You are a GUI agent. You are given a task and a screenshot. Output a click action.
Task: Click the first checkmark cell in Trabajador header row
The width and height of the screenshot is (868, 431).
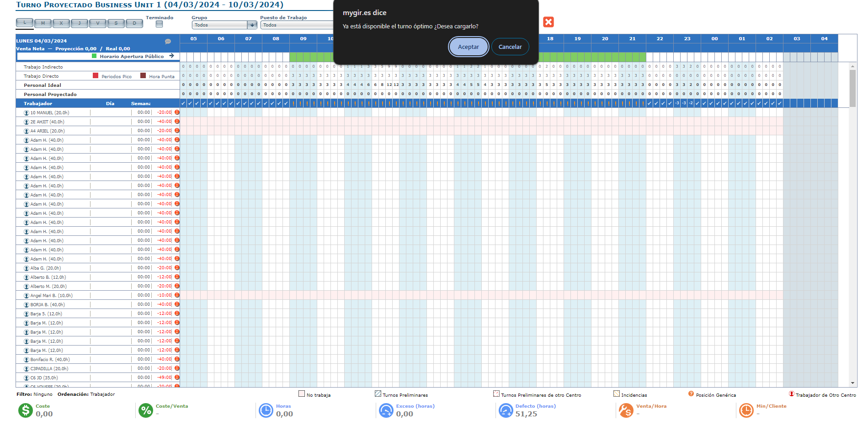183,103
